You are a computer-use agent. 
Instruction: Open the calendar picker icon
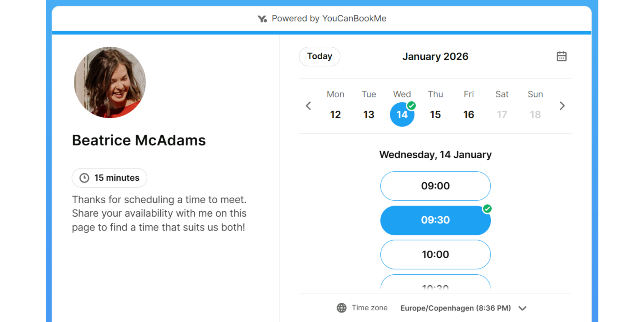562,56
